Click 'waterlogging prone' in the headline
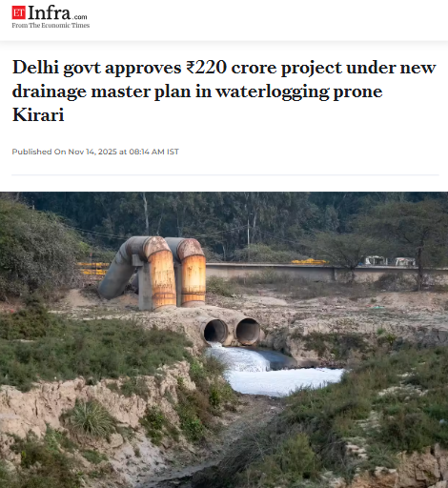 pos(299,91)
